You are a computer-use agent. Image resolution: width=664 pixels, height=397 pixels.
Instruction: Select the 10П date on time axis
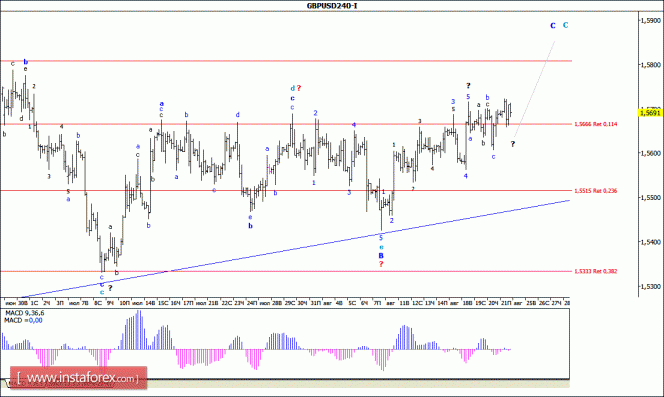click(x=124, y=303)
